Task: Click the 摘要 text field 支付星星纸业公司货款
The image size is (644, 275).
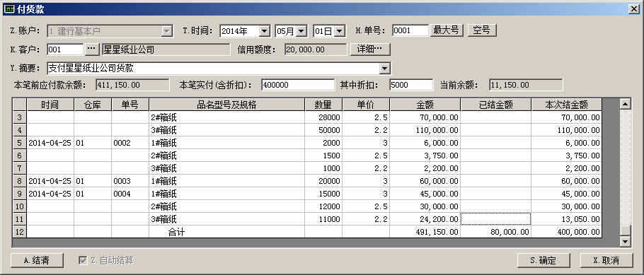Action: [x=214, y=68]
